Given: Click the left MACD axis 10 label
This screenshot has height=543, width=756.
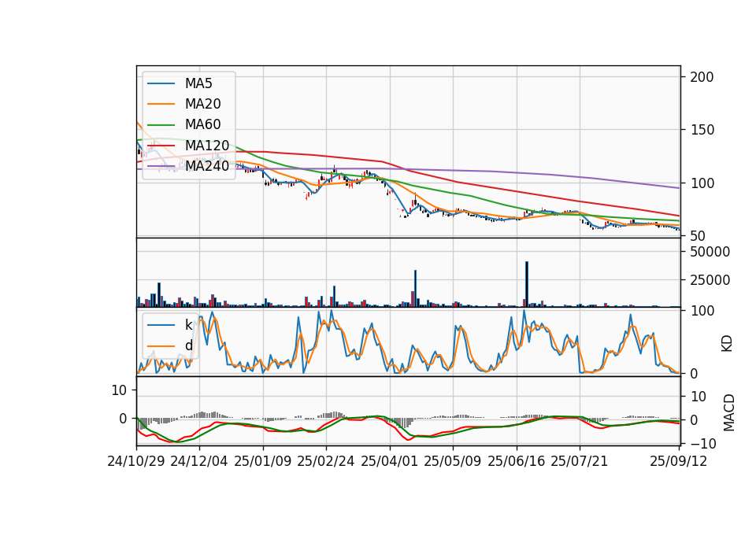Looking at the screenshot, I should pyautogui.click(x=119, y=390).
